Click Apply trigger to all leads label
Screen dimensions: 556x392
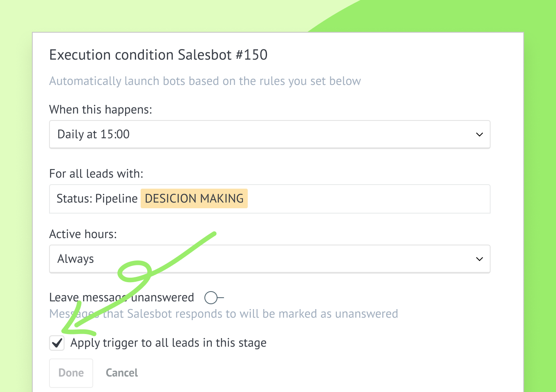point(168,343)
